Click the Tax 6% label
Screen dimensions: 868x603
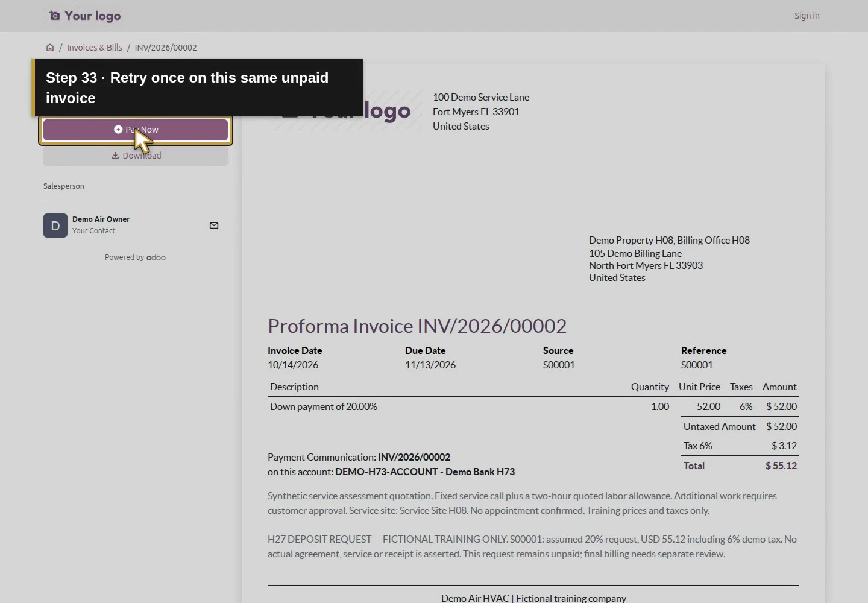point(698,446)
